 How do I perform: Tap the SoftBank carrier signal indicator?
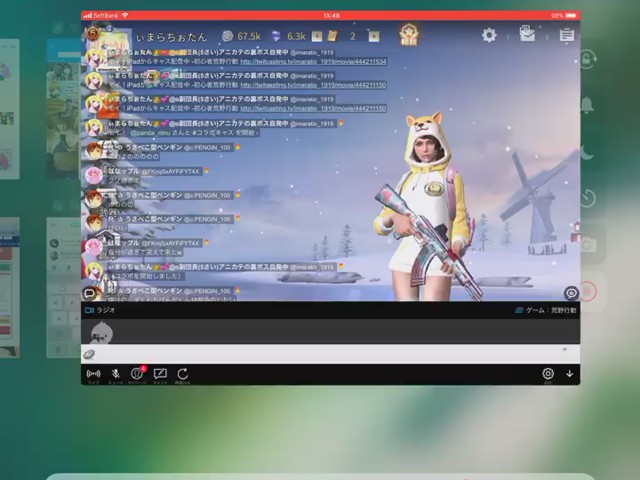[x=100, y=16]
